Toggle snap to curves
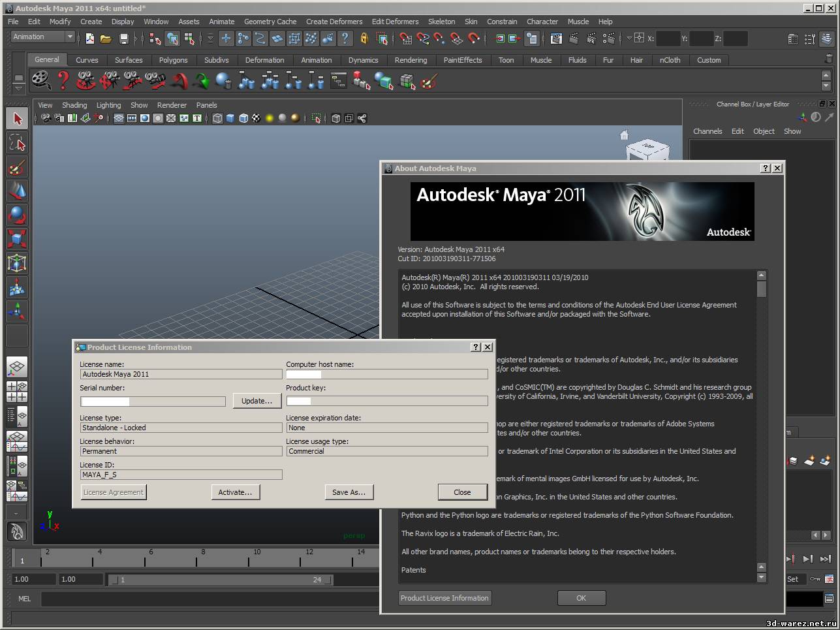The width and height of the screenshot is (840, 630). (423, 39)
